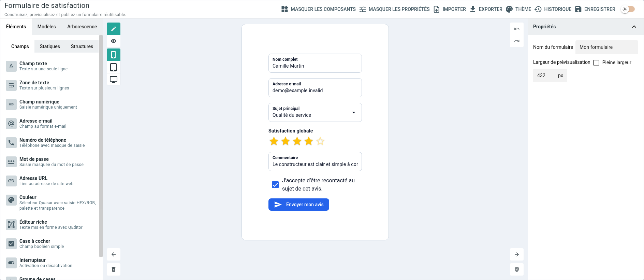Click the undo arrow icon
The width and height of the screenshot is (644, 280).
coord(517,29)
